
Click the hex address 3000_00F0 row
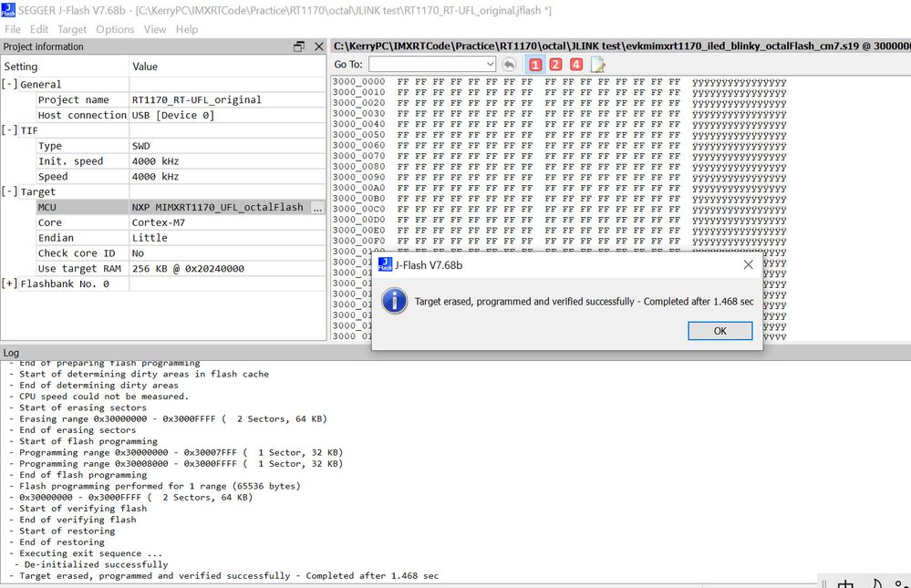click(559, 242)
